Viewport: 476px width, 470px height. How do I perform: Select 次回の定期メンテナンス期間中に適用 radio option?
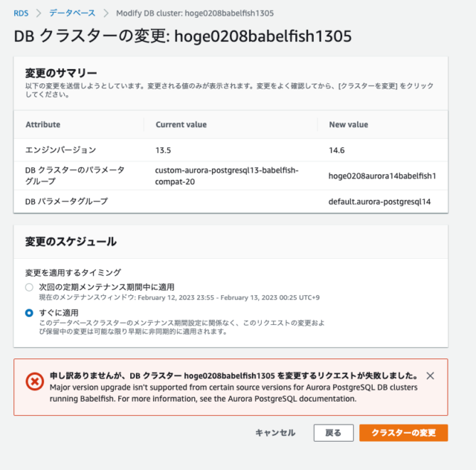(29, 287)
